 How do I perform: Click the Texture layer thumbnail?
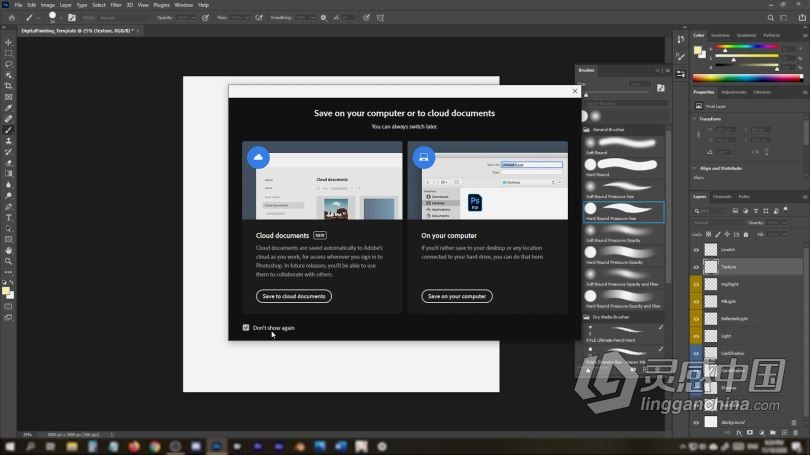click(x=711, y=267)
